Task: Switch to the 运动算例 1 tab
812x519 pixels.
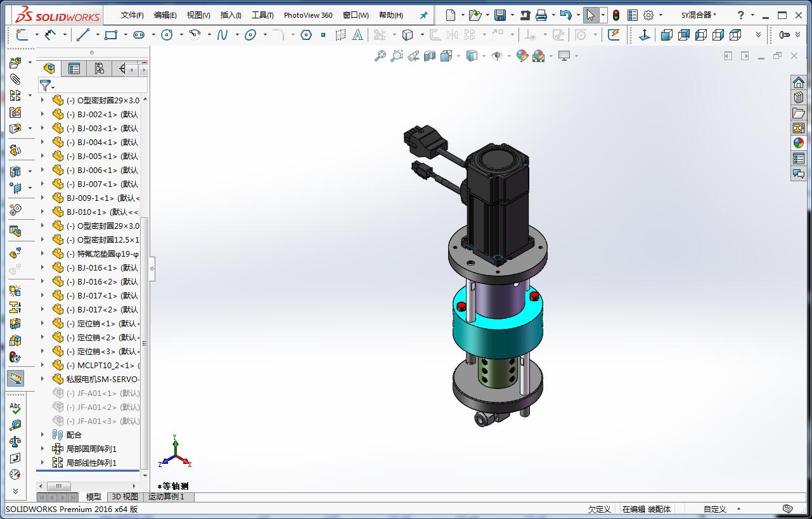Action: (x=167, y=497)
